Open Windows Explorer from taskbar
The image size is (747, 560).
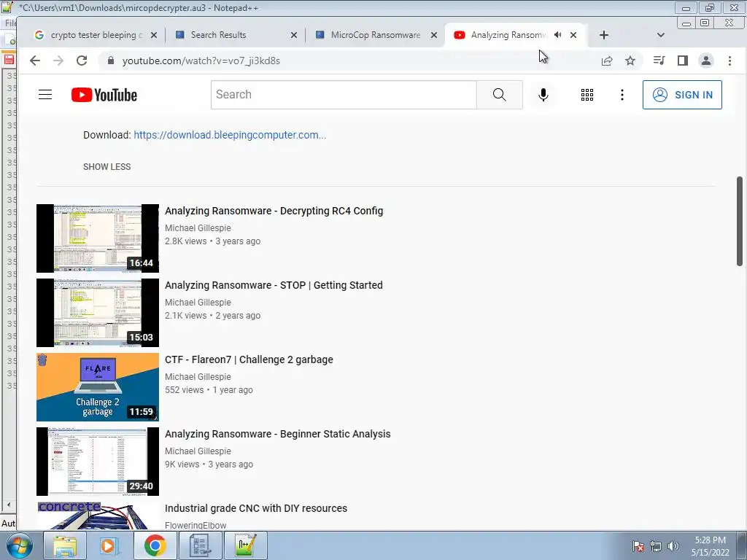[x=65, y=545]
